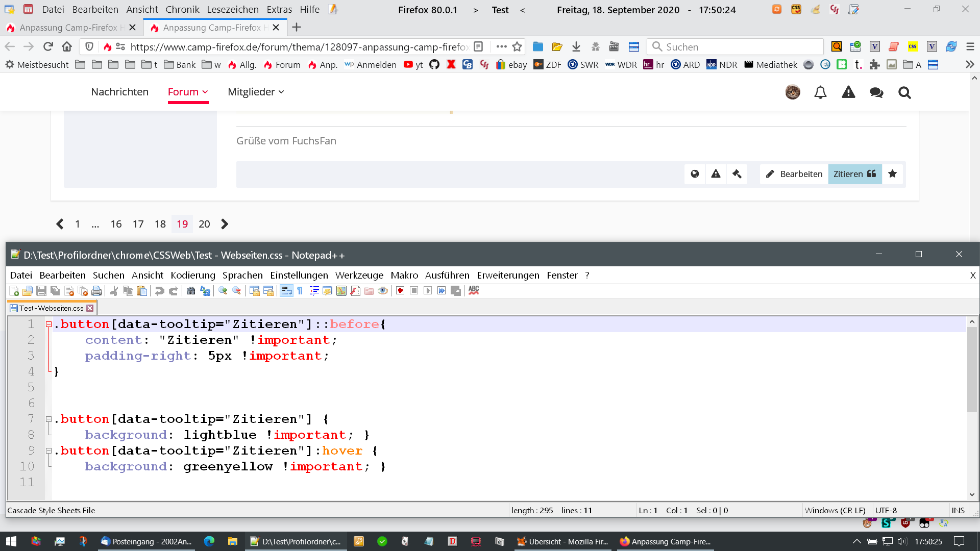
Task: Open forum notifications bell icon
Action: click(820, 92)
